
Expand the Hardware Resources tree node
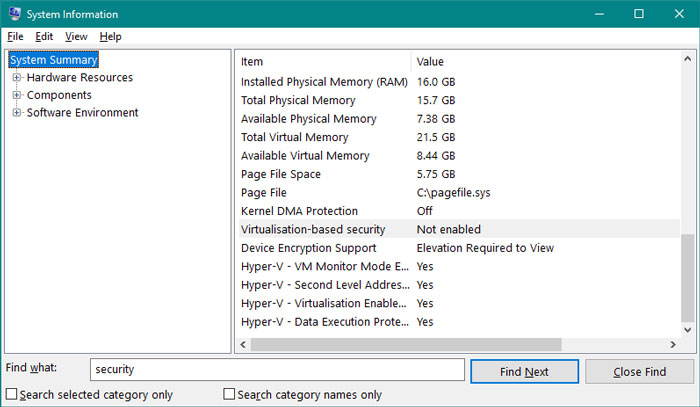[17, 78]
